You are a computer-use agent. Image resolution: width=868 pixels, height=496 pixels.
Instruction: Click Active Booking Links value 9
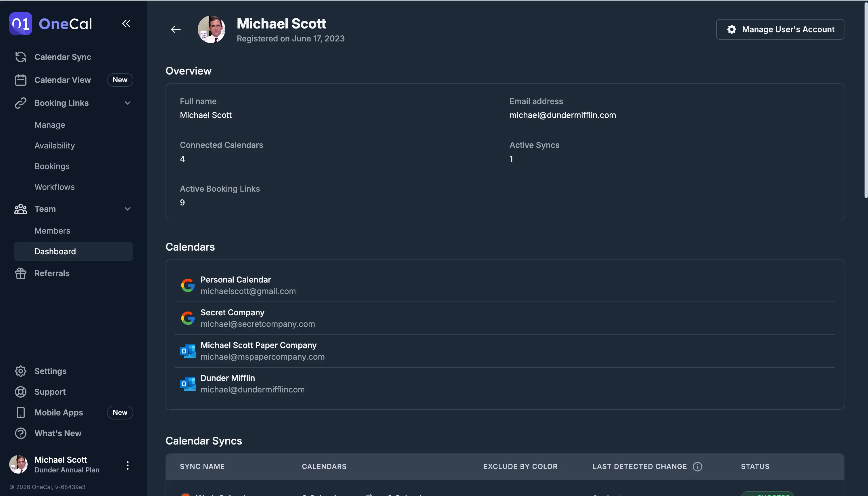183,203
